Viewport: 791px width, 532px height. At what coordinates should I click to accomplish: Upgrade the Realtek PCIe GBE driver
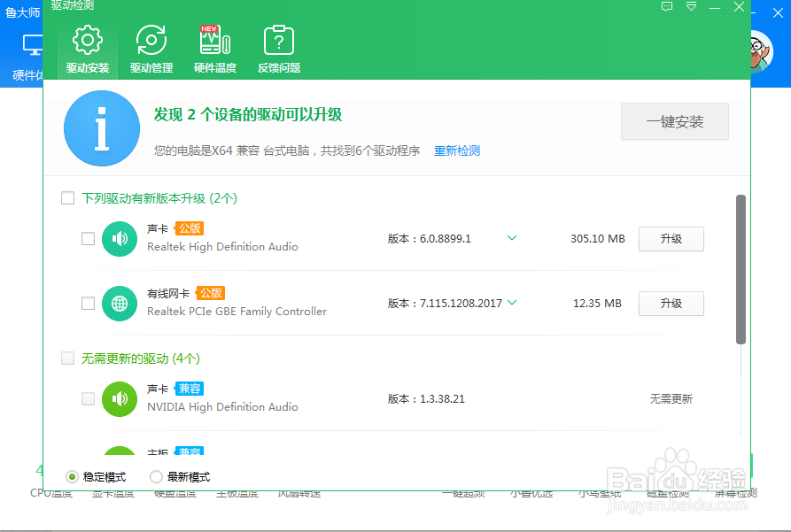[x=671, y=304]
